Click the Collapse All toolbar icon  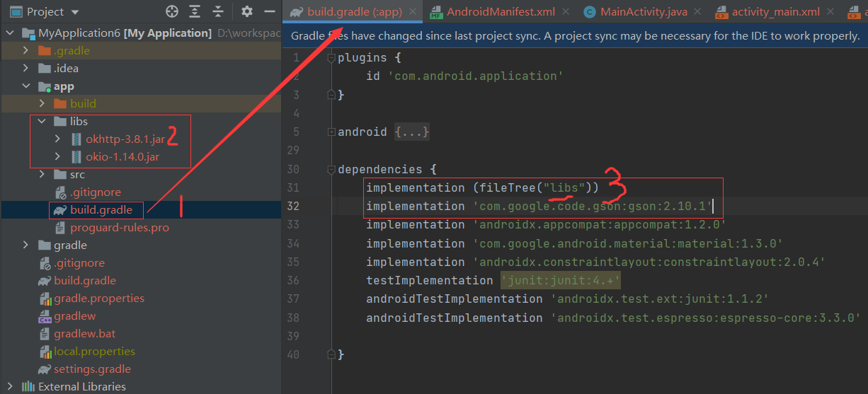coord(219,11)
